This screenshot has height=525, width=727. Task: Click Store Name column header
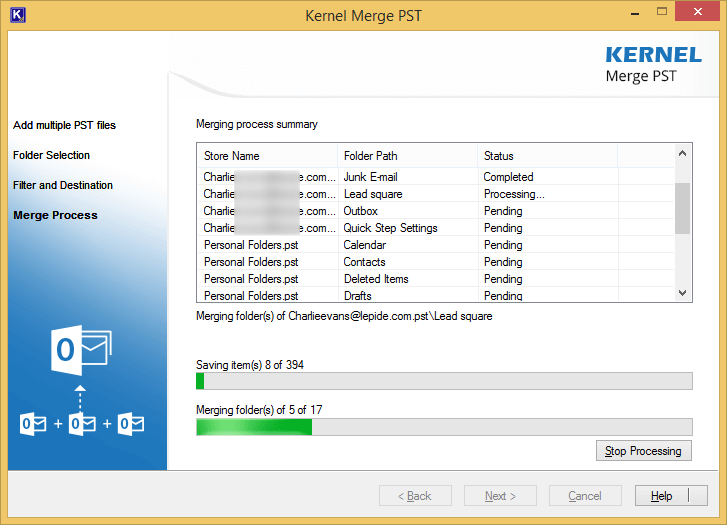click(268, 156)
